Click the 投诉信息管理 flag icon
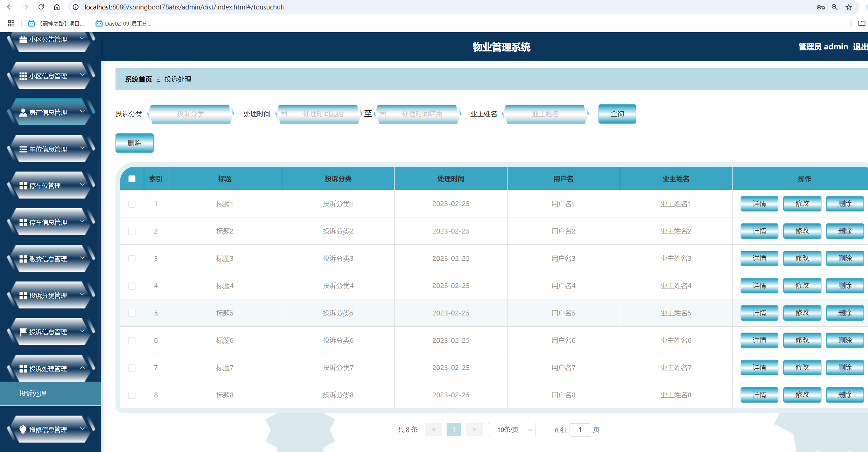 tap(23, 332)
